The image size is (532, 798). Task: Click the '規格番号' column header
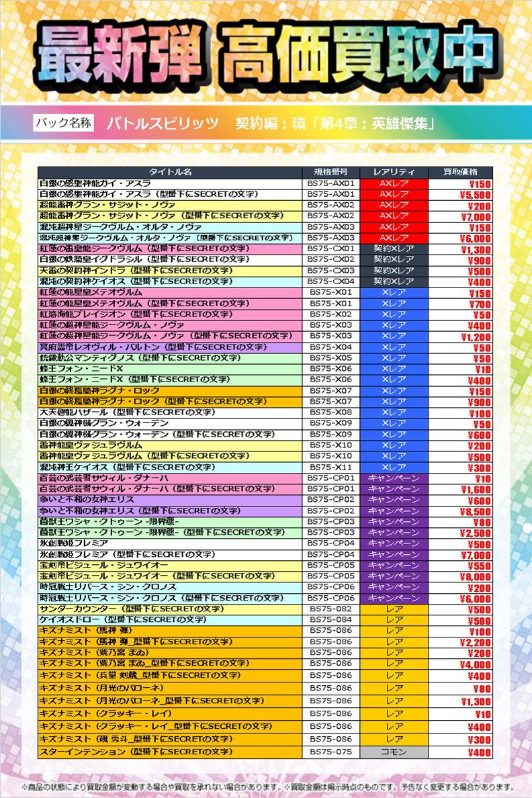click(x=330, y=172)
